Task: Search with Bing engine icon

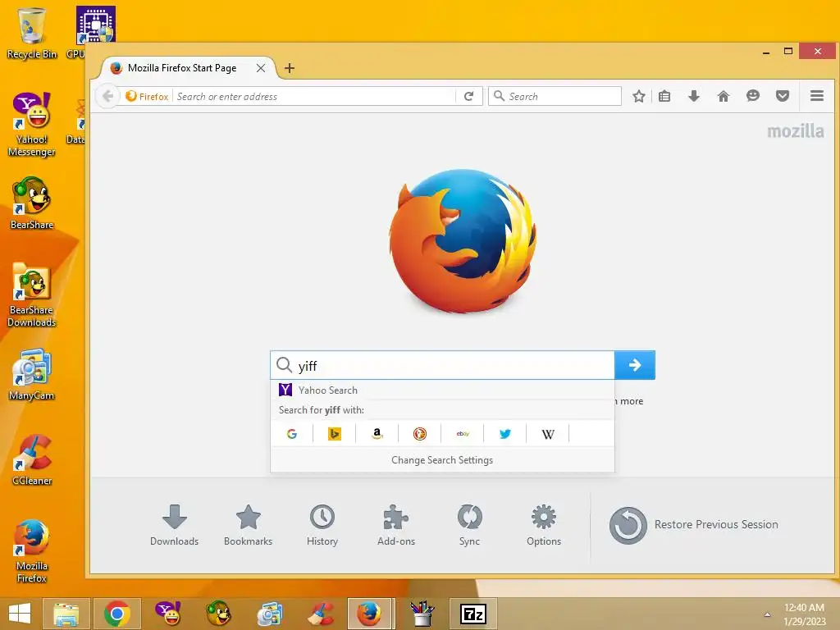Action: click(x=335, y=434)
